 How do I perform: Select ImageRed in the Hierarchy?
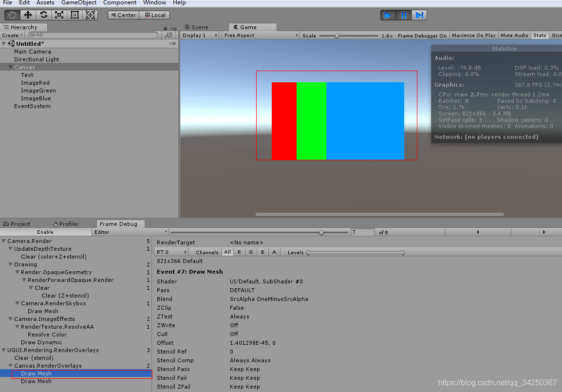[x=35, y=83]
